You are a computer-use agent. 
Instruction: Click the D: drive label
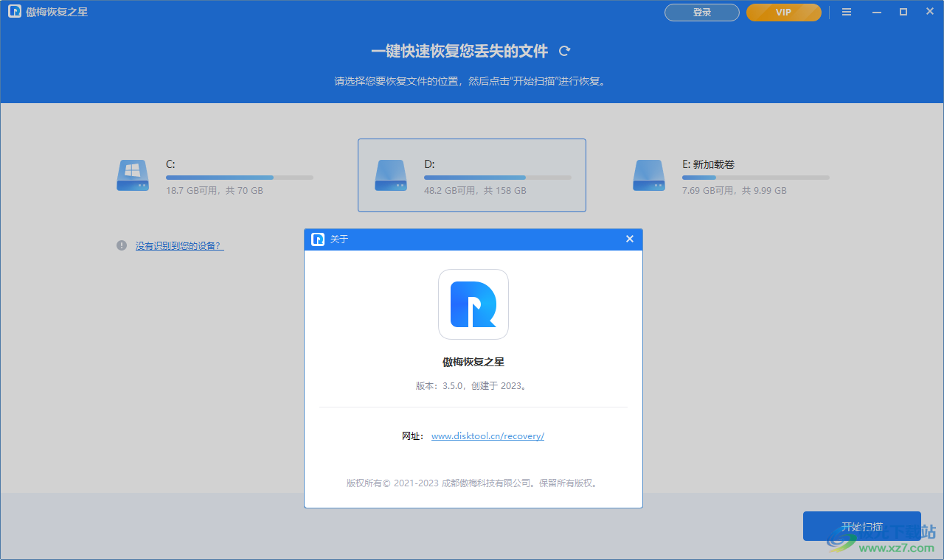point(429,164)
